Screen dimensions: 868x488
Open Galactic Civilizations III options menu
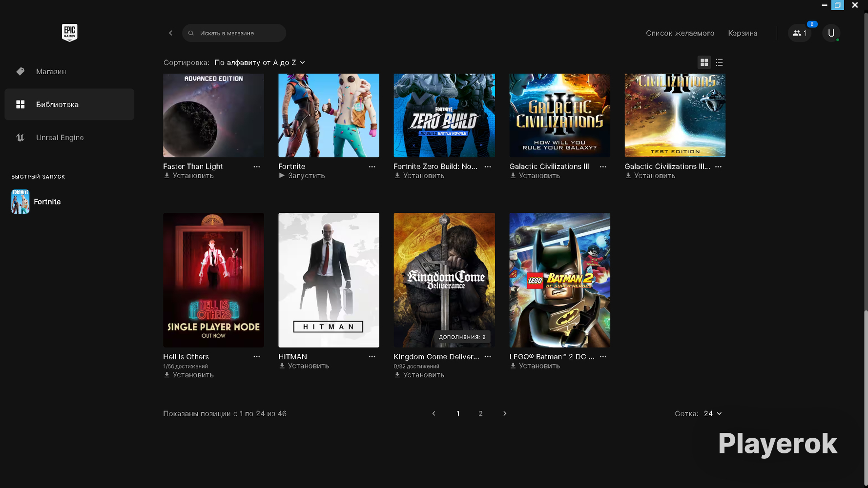pyautogui.click(x=603, y=167)
